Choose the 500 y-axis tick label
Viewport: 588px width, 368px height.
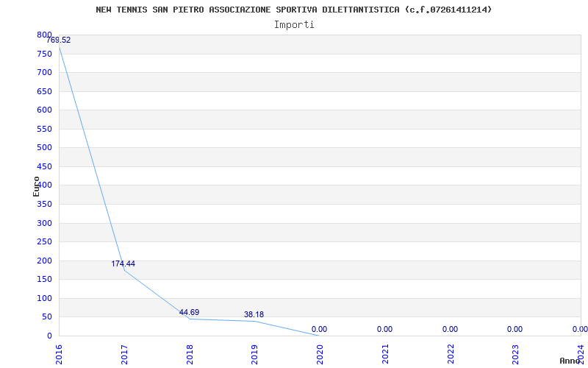tap(44, 148)
